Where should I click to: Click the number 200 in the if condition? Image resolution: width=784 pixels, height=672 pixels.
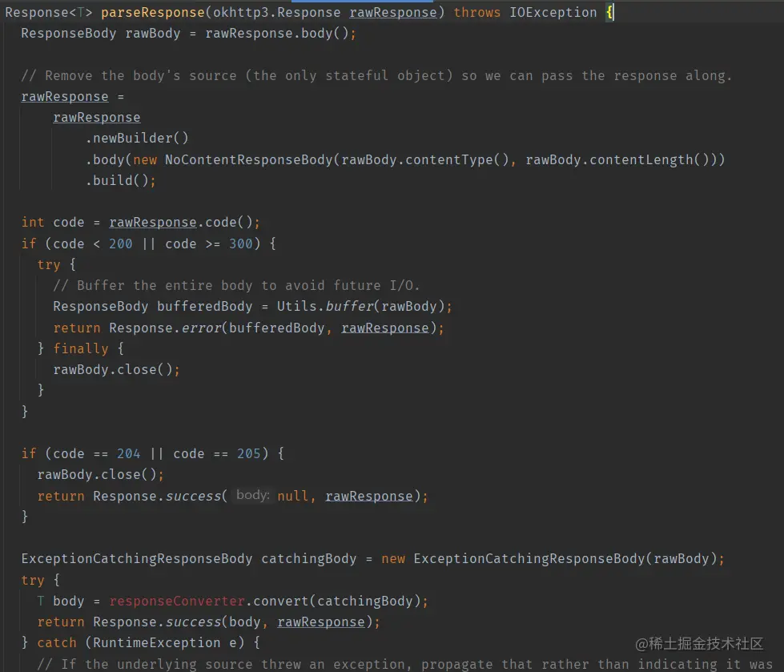[120, 244]
